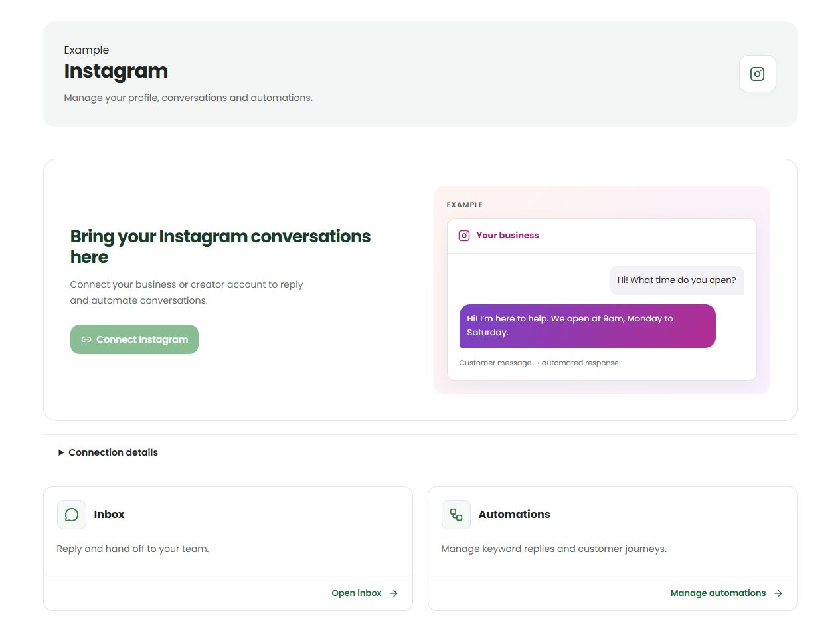Click the "Hi! What time do you open?" message
This screenshot has width=840, height=643.
pyautogui.click(x=677, y=280)
